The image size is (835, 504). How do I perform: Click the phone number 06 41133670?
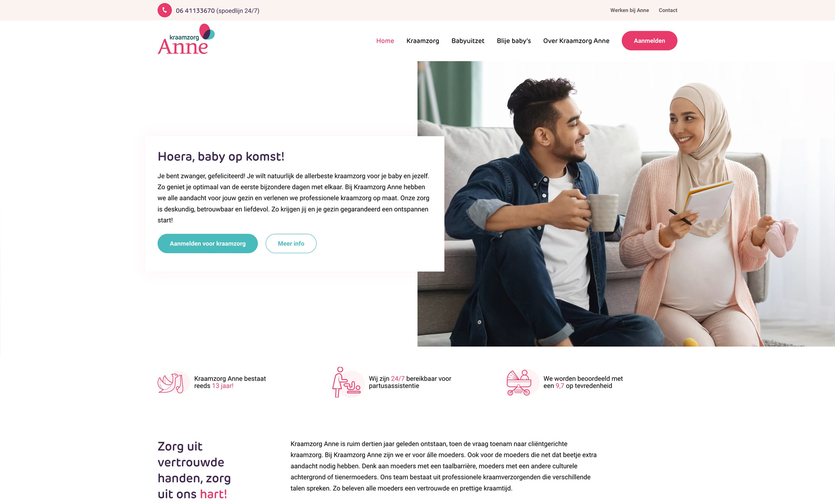[x=195, y=11]
